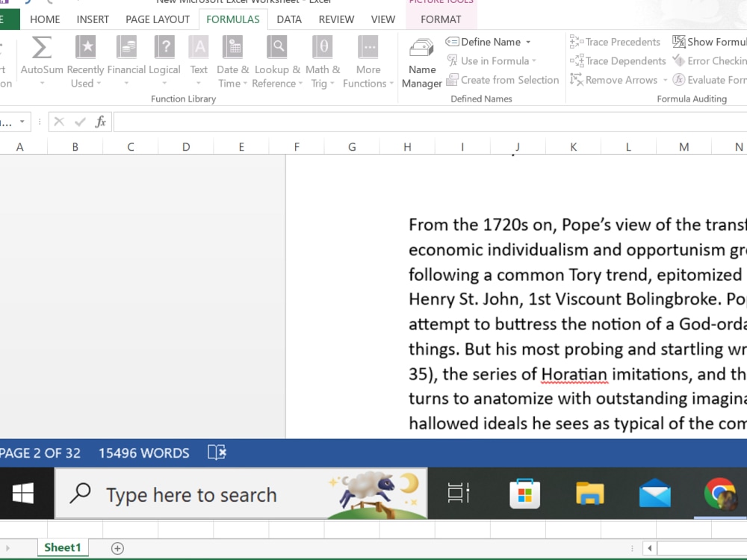
Task: Open the Name Manager
Action: (x=421, y=63)
